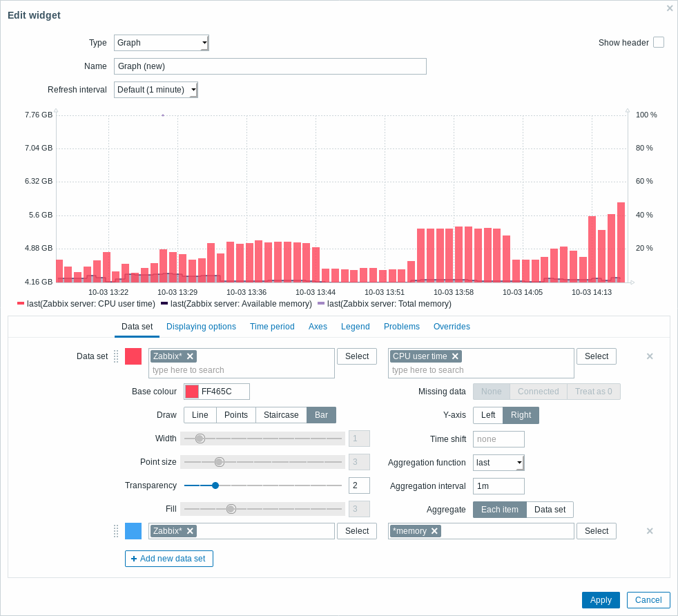
Task: Remove the *memory item tag
Action: click(434, 531)
